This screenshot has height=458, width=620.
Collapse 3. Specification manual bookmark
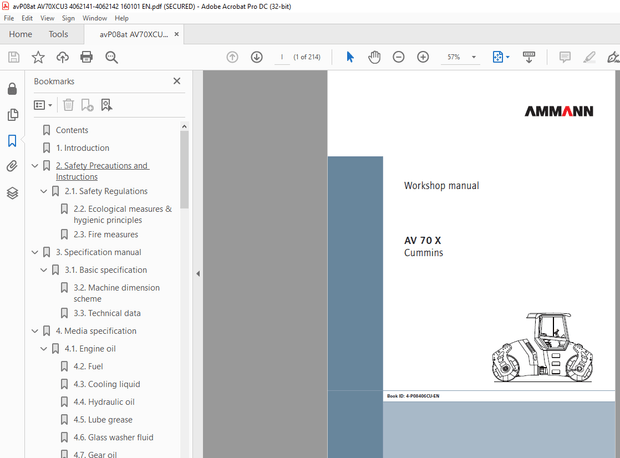(x=35, y=252)
